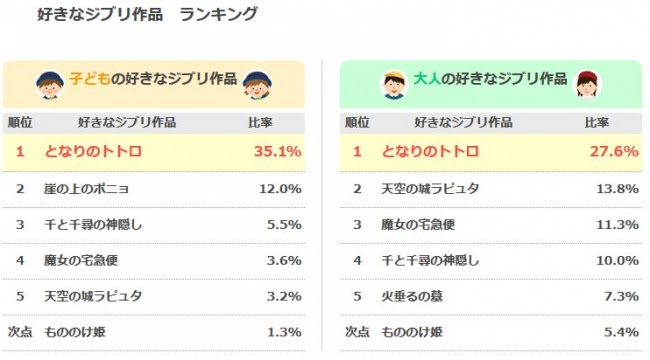Click the 1.3% ratio for children's もののけ姫
650x360 pixels.
pos(284,332)
